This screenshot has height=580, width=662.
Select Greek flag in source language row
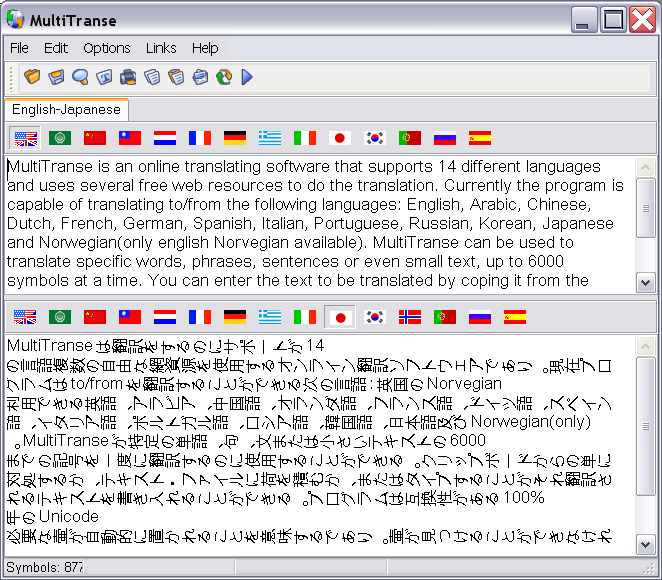[x=270, y=138]
